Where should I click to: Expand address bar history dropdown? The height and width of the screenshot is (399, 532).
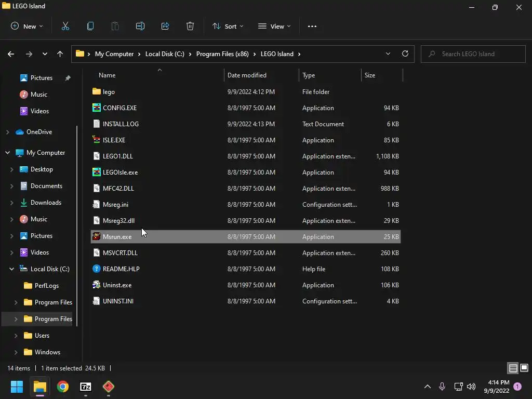(388, 54)
